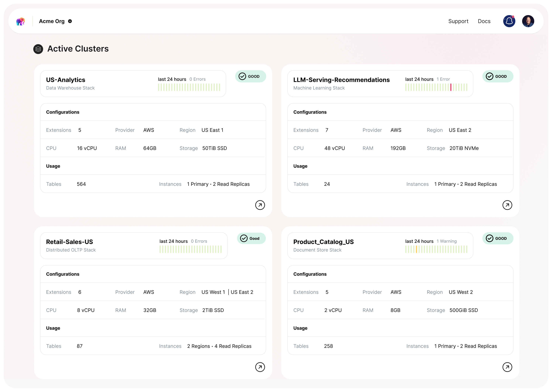Screen dimensions: 552x392
Task: Open the notifications bell
Action: [509, 21]
